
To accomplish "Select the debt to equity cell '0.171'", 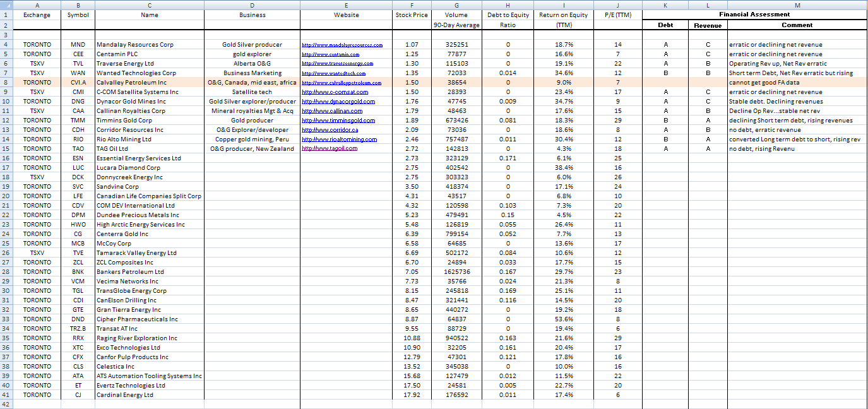I will tap(508, 158).
